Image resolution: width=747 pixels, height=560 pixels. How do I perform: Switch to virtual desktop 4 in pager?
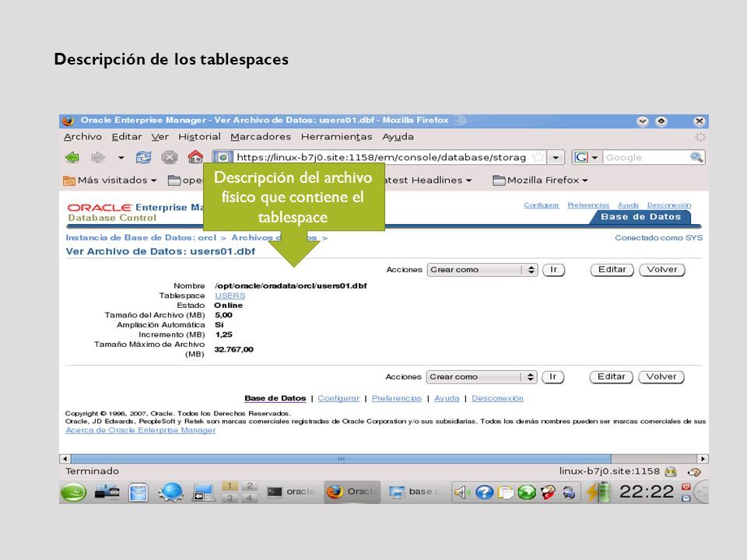[x=249, y=498]
